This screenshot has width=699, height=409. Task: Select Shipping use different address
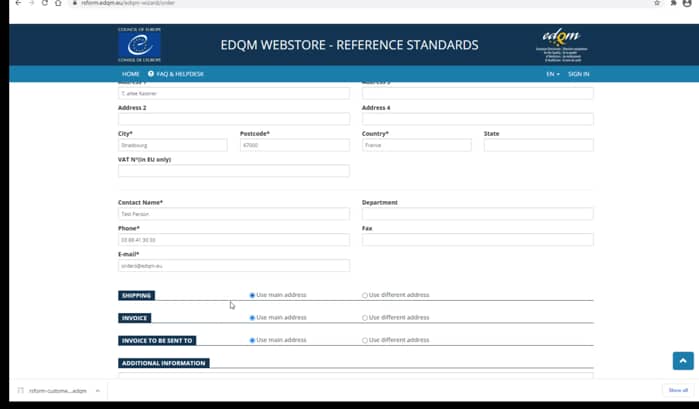pos(365,295)
